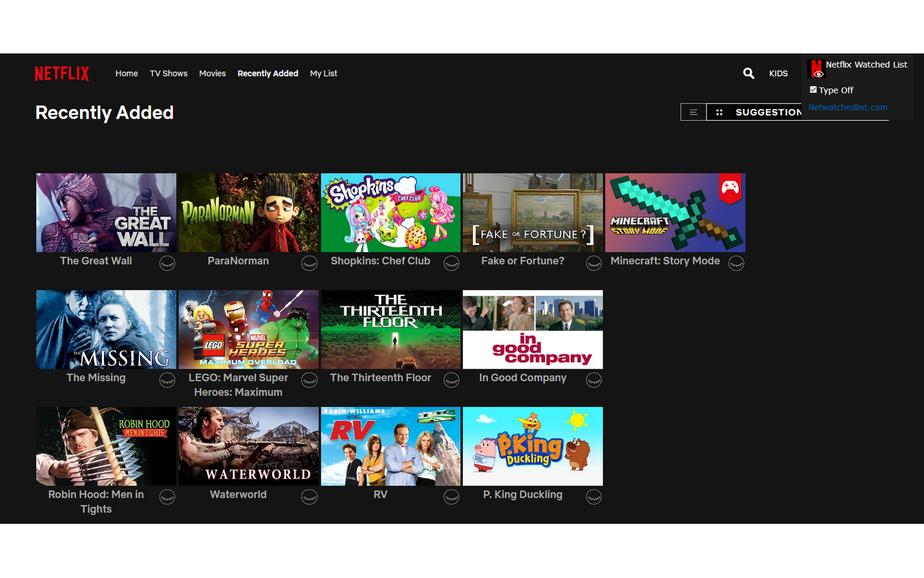Image resolution: width=924 pixels, height=578 pixels.
Task: Switch to the KIDS profile link
Action: [778, 74]
